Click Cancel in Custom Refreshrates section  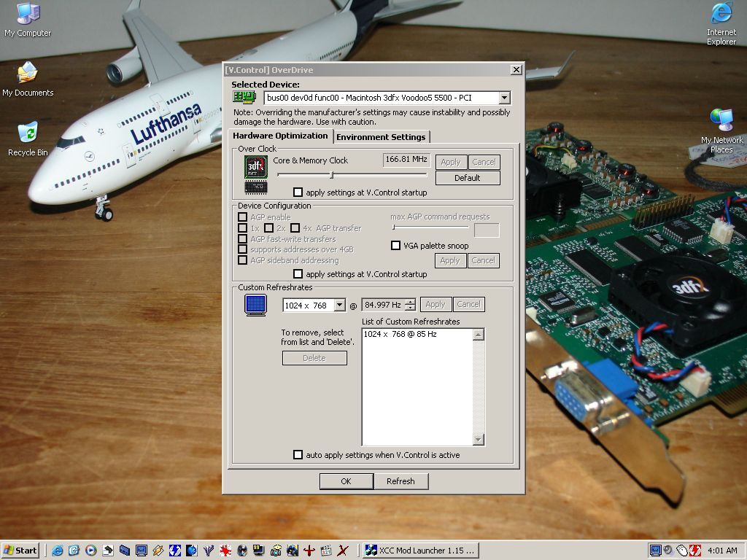click(469, 304)
